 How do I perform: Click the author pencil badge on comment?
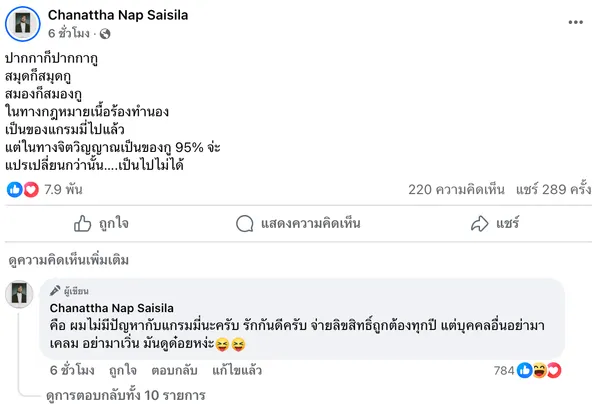(56, 290)
